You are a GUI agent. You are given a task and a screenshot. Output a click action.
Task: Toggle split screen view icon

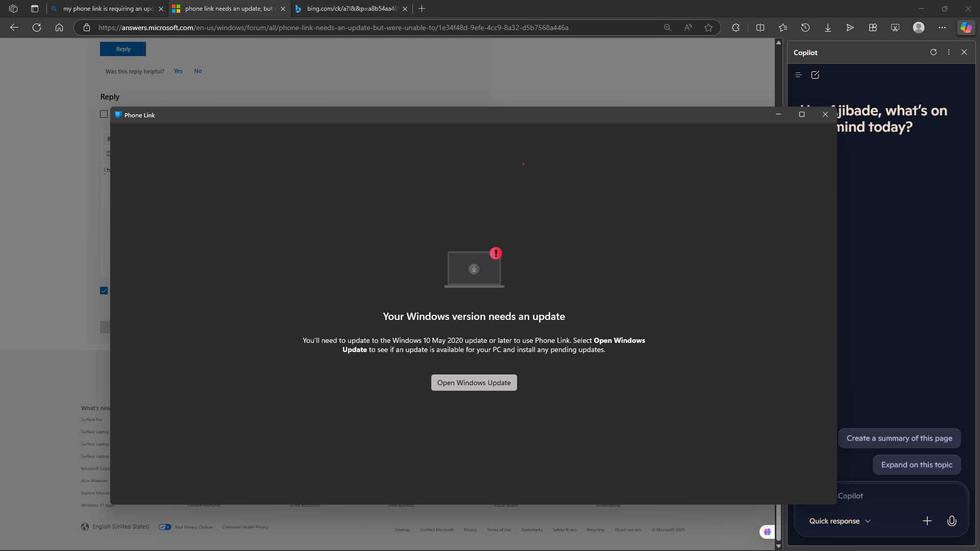click(x=760, y=28)
